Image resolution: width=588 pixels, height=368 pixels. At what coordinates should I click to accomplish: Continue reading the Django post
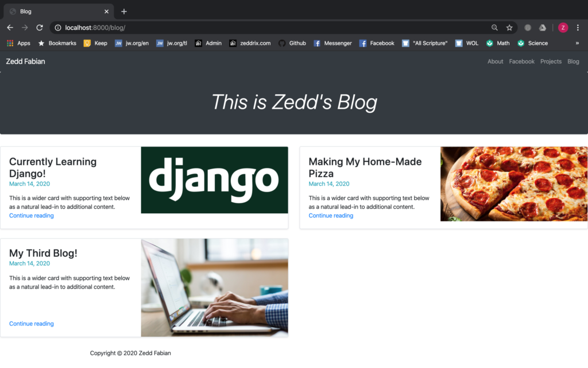[x=32, y=216]
